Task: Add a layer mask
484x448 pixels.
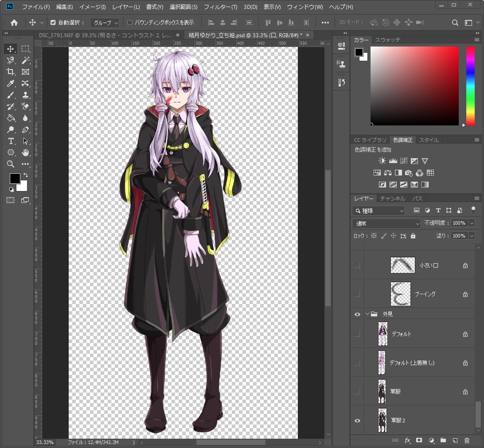Action: (x=419, y=440)
